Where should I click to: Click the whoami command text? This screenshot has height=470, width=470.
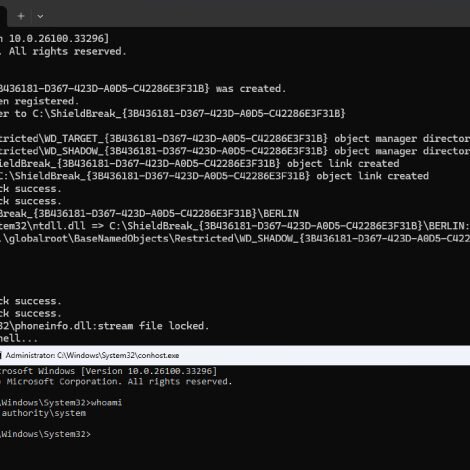(106, 403)
